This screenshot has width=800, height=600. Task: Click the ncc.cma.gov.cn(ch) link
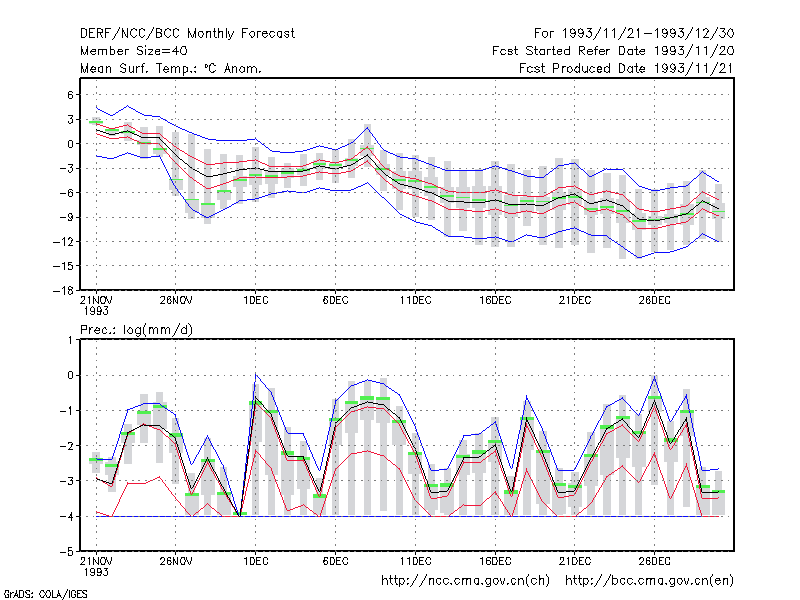(x=465, y=581)
